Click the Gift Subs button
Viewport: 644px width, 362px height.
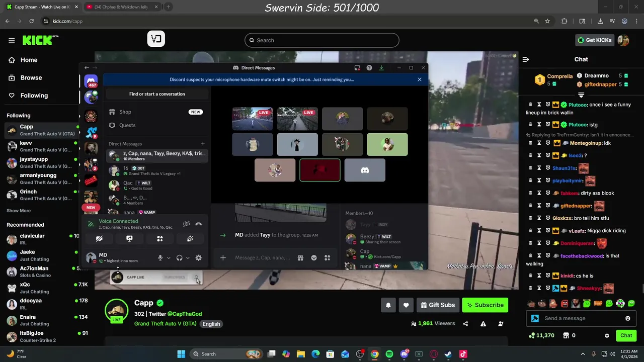click(x=438, y=305)
